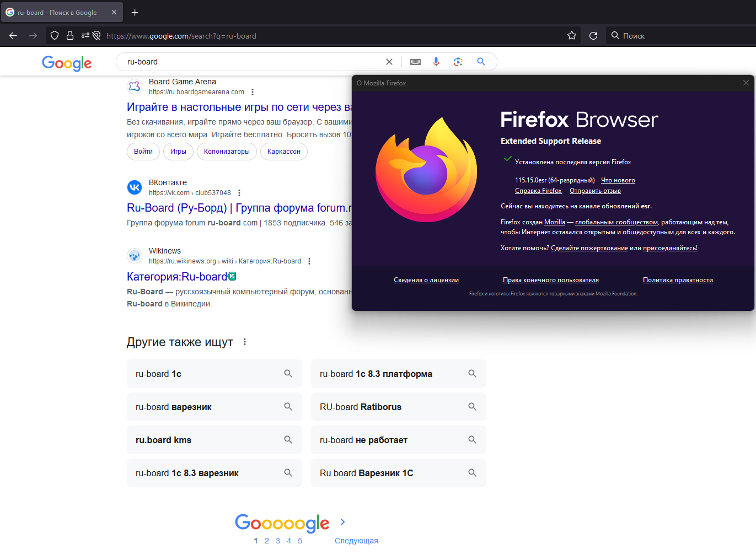Click Сделайте пожертвование donation link
Image resolution: width=756 pixels, height=555 pixels.
coord(589,248)
